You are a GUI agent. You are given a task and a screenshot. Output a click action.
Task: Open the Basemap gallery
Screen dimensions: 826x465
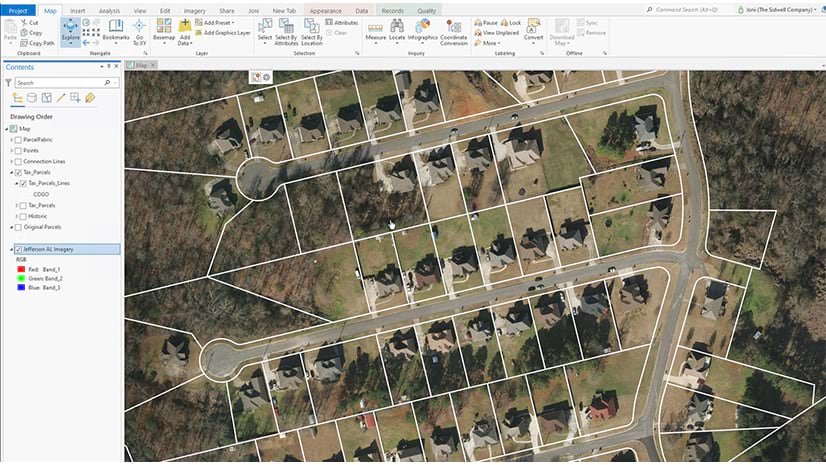pos(164,31)
